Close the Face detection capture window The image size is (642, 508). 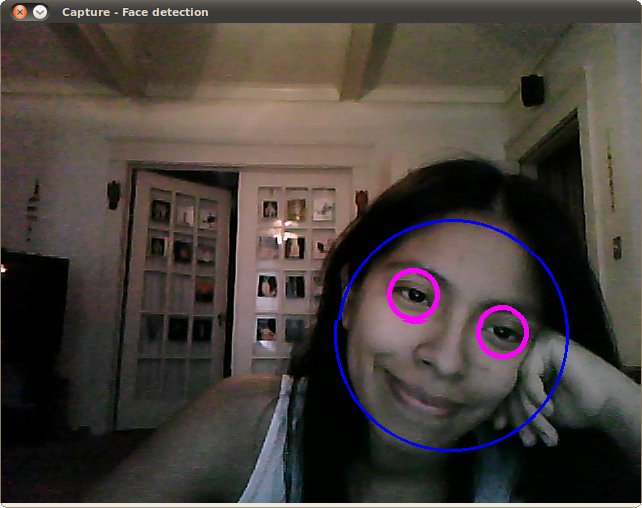[x=20, y=12]
